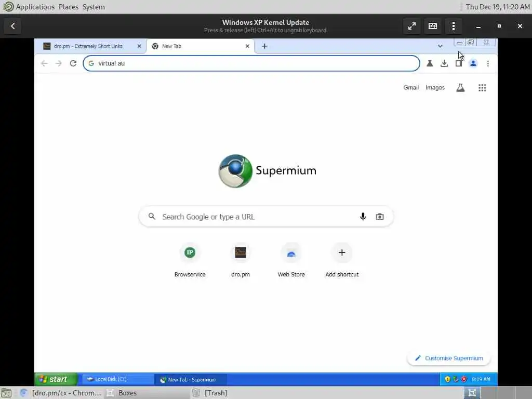Open the keyboard shortcuts button in Boxes

click(433, 26)
